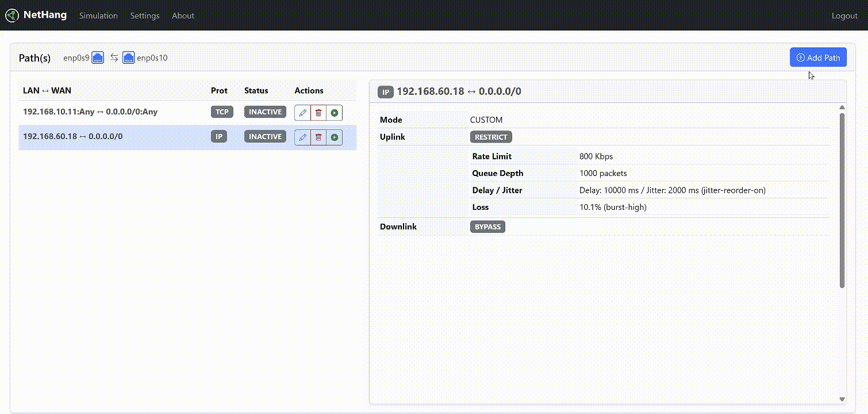Open the About page
The image size is (868, 414).
[183, 16]
